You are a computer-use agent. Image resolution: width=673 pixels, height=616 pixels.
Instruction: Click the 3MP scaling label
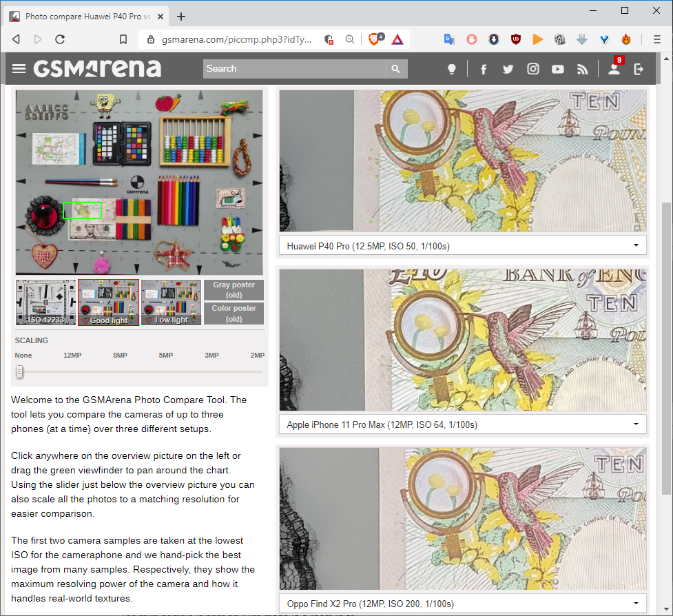[211, 356]
